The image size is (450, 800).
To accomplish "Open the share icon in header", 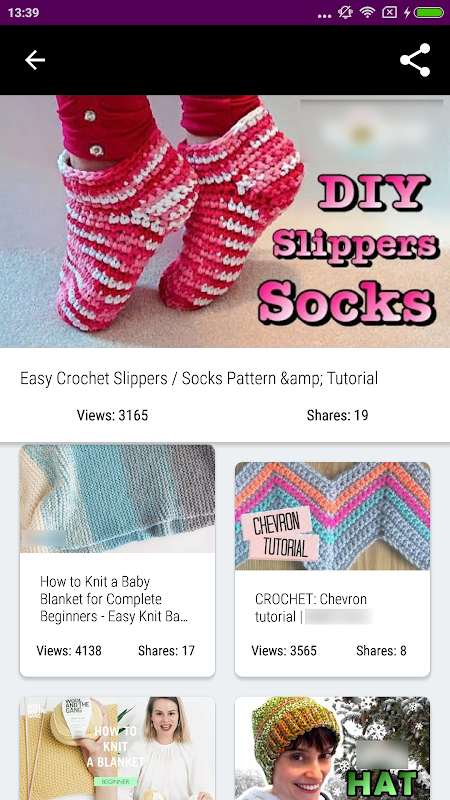I will (415, 60).
